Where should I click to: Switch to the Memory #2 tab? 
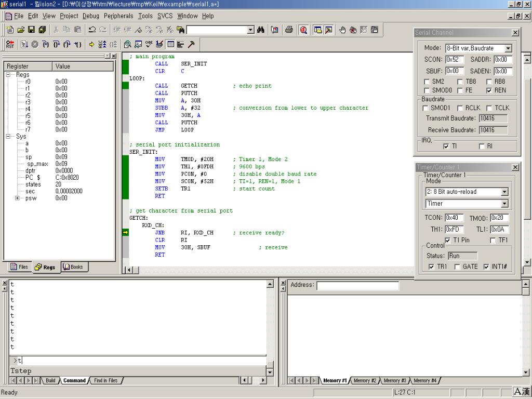pos(365,381)
